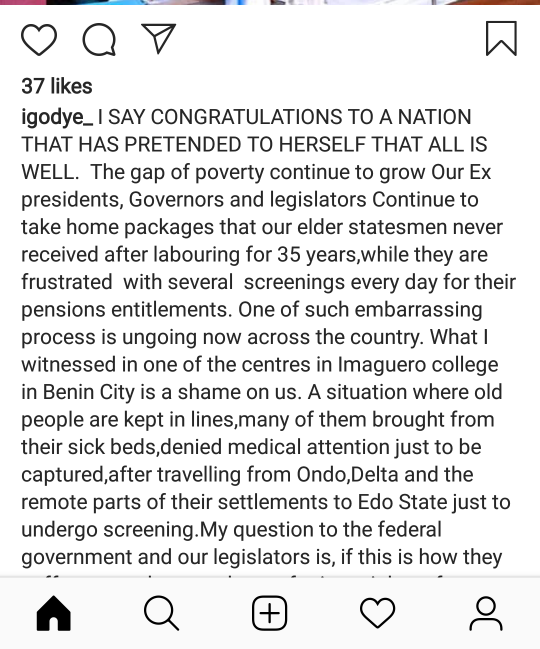540x649 pixels.
Task: View the list of 37 likes
Action: coord(57,86)
